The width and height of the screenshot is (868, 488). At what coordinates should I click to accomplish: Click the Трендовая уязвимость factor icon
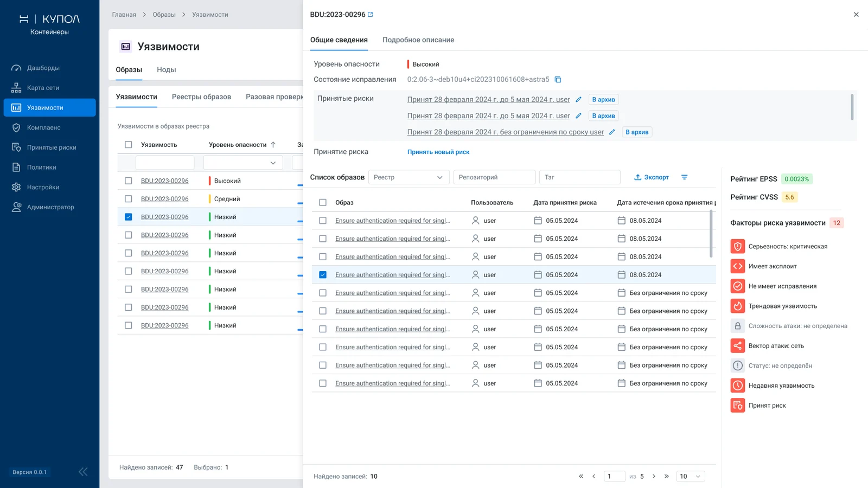click(x=738, y=306)
